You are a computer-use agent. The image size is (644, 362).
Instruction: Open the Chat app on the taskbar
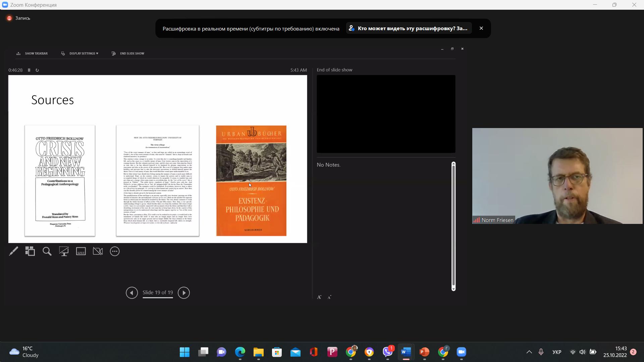221,352
